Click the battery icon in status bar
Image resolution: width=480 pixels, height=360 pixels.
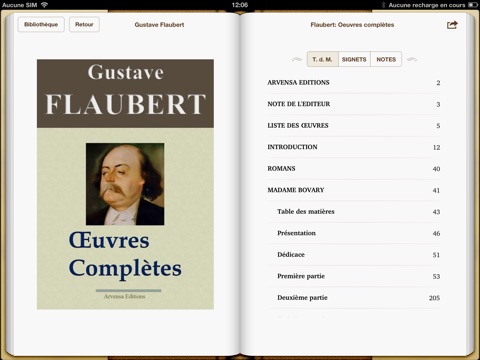pos(473,5)
